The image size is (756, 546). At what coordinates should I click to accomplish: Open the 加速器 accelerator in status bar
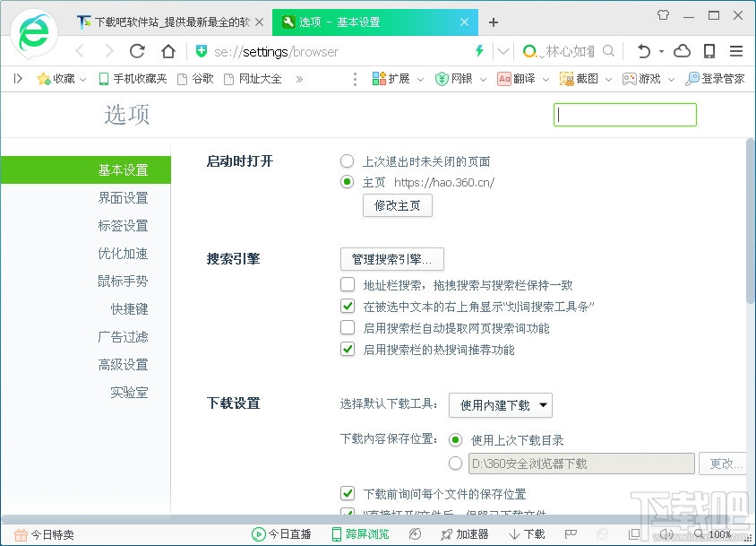coord(464,533)
